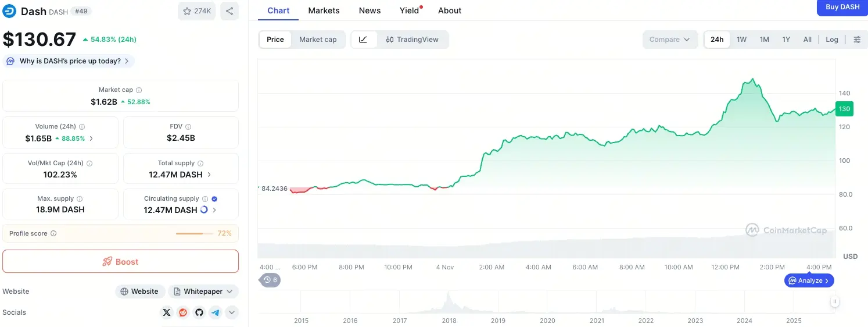Click the Analyze AI button
The image size is (868, 327).
(x=809, y=280)
